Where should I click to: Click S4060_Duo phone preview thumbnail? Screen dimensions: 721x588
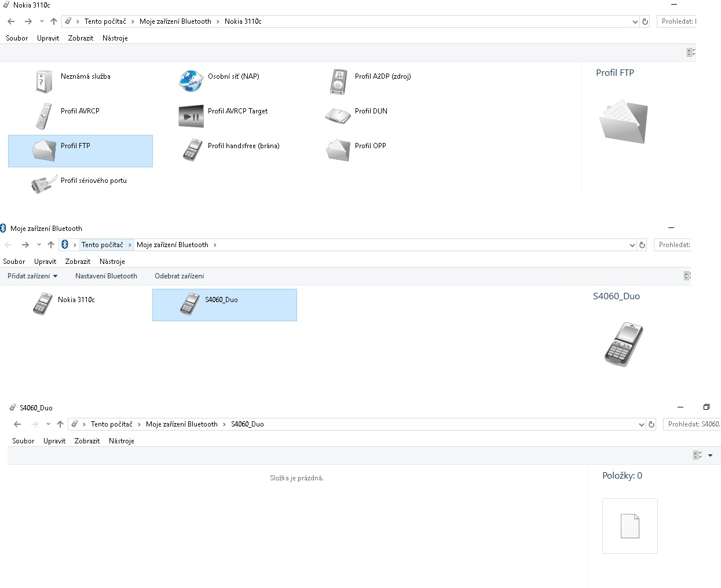(624, 344)
